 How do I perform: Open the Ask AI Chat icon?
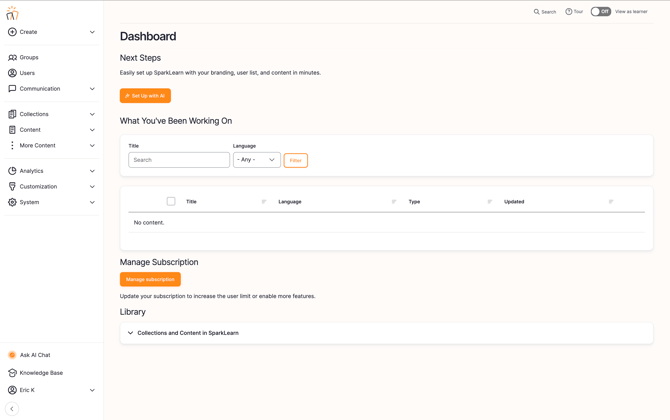pyautogui.click(x=12, y=355)
